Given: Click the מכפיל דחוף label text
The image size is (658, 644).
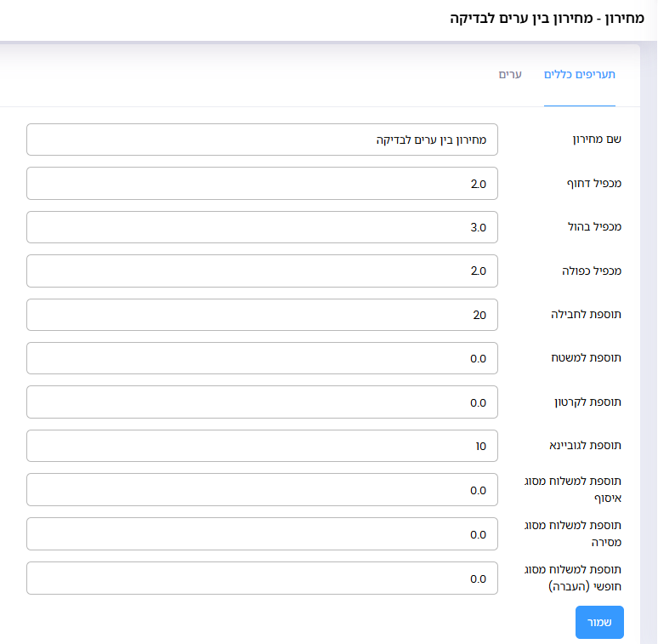Looking at the screenshot, I should pos(593,184).
